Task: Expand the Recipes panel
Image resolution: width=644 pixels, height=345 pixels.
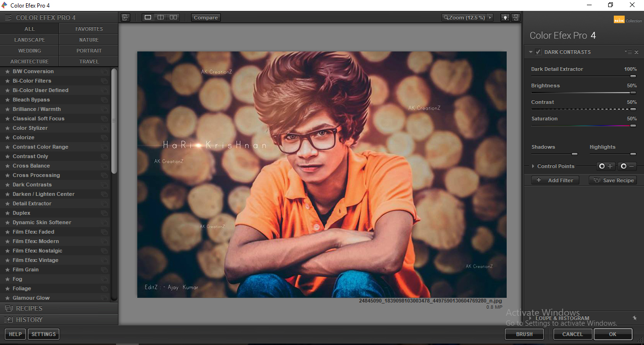Action: pyautogui.click(x=59, y=308)
